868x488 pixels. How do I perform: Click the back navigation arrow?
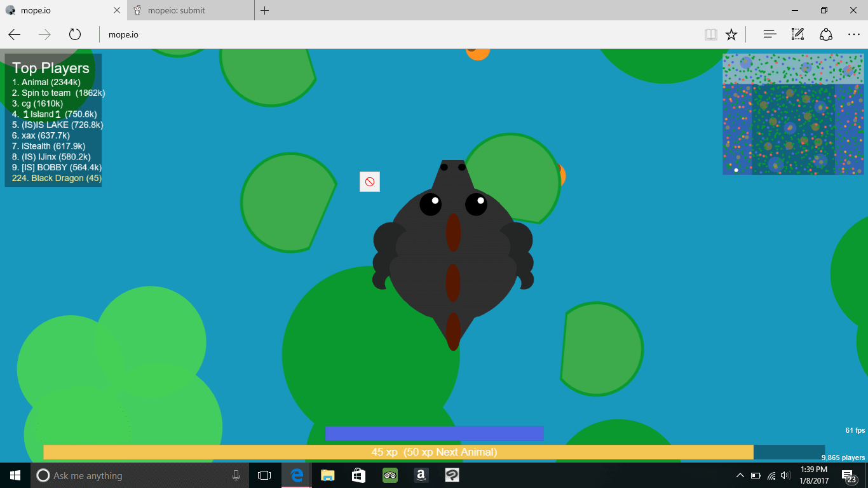pyautogui.click(x=14, y=34)
